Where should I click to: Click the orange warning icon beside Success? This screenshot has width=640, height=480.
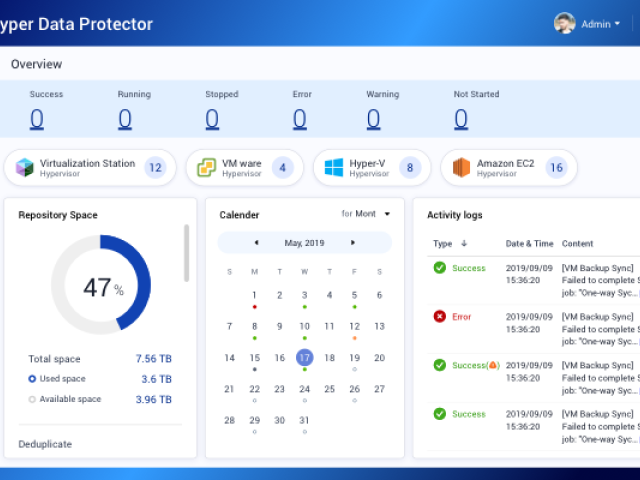[x=493, y=365]
